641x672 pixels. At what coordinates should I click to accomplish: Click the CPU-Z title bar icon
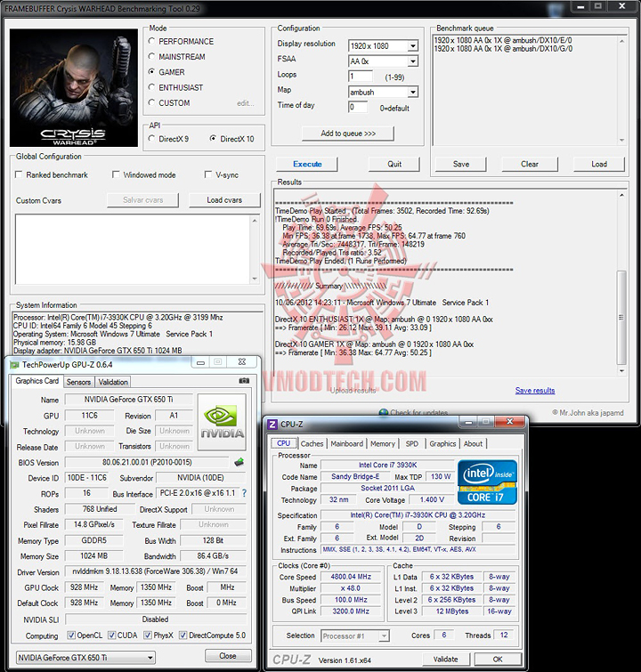(x=272, y=425)
